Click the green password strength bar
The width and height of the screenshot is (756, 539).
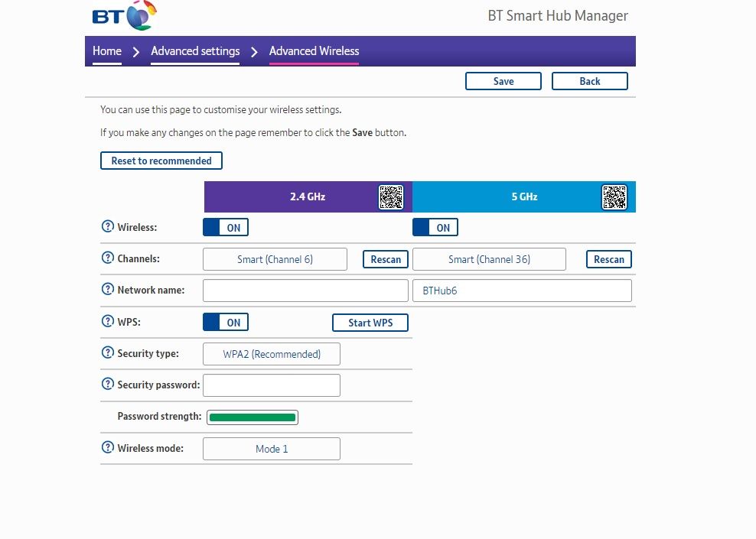253,417
